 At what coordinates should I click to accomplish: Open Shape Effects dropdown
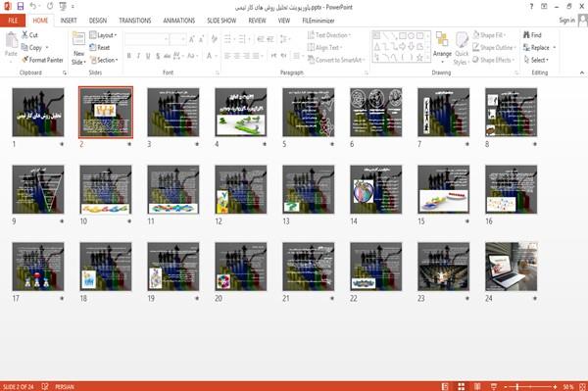coord(494,60)
